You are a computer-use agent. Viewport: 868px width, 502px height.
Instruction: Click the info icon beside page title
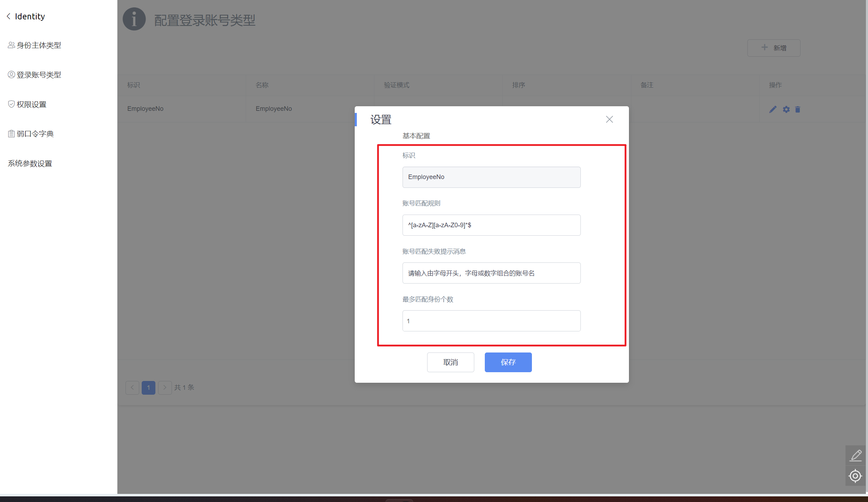[134, 19]
